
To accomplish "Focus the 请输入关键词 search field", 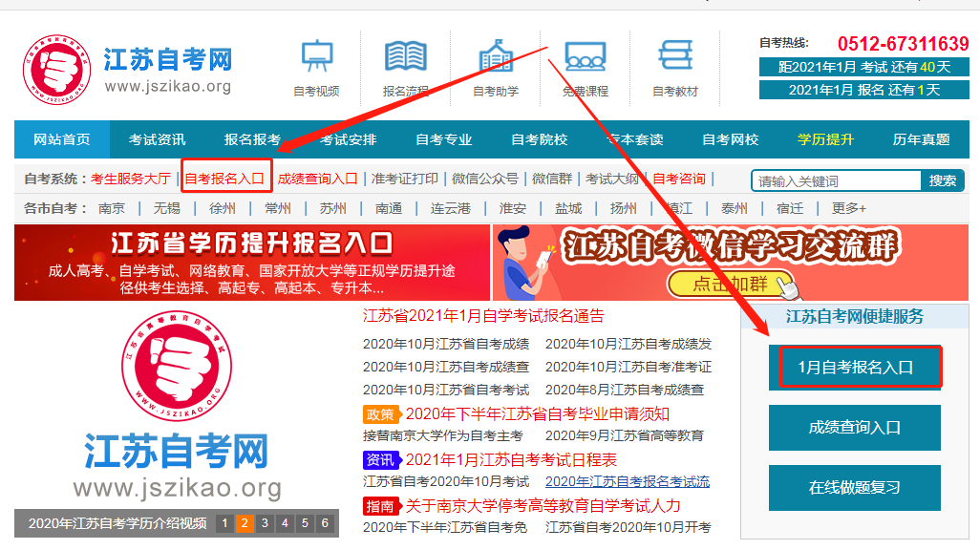I will (x=837, y=181).
